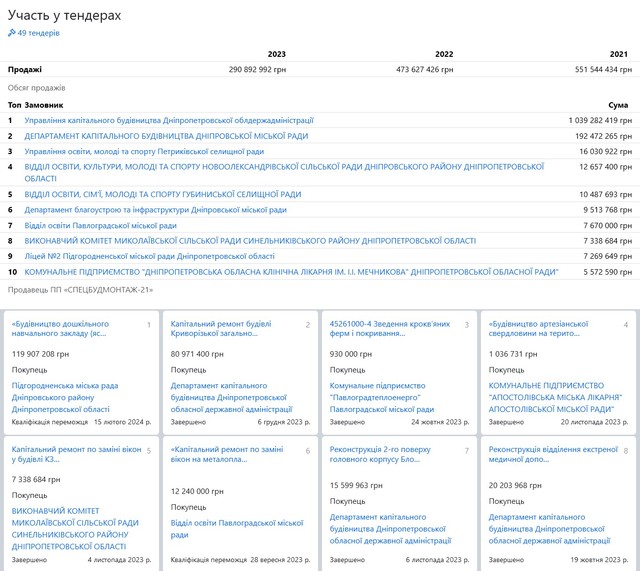Open ВІДДІЛ ОСВІТИ НОВООЛЕКСАНДРІВСЬКОЇ СІЛЬСЬКОЇ РАДИ link

coord(284,173)
